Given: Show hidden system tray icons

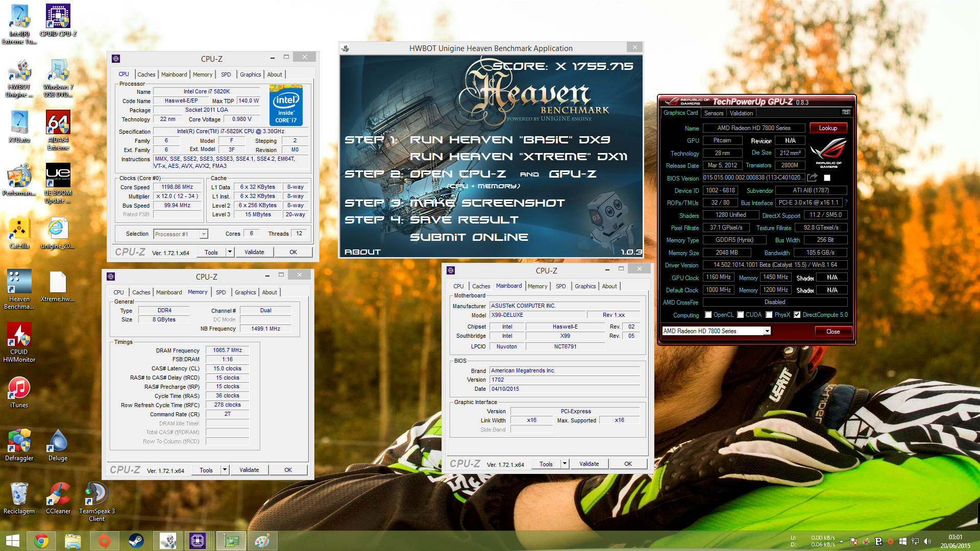Looking at the screenshot, I should (841, 541).
